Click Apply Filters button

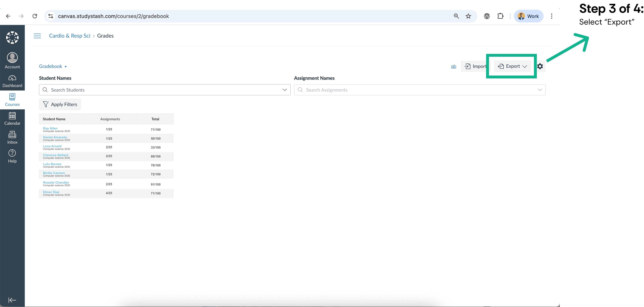tap(60, 104)
